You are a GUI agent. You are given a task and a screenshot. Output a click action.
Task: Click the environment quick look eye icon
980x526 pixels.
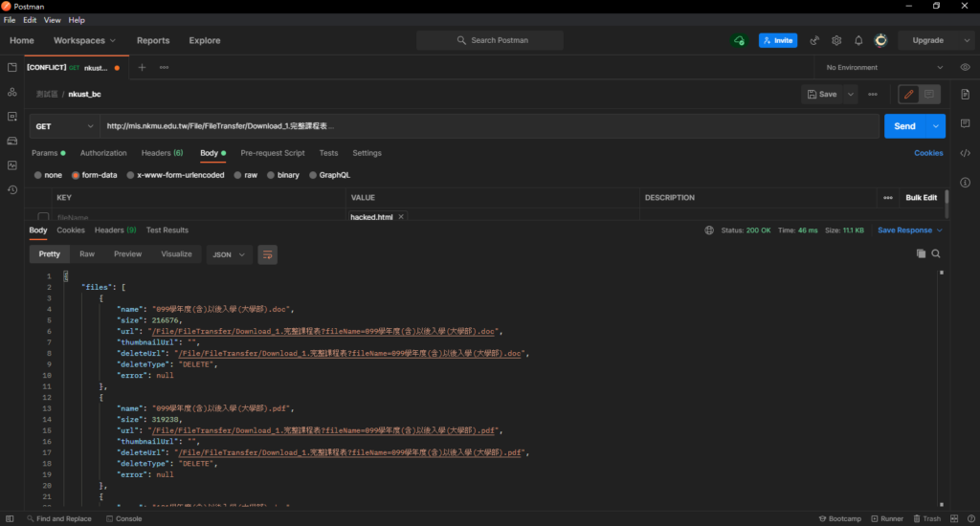click(x=965, y=68)
